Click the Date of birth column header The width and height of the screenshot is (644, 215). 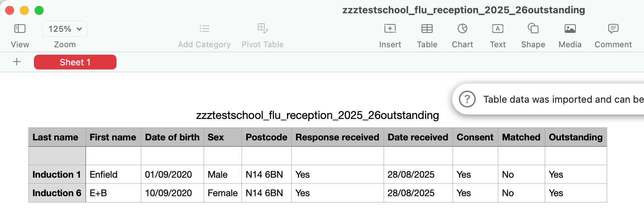[172, 137]
